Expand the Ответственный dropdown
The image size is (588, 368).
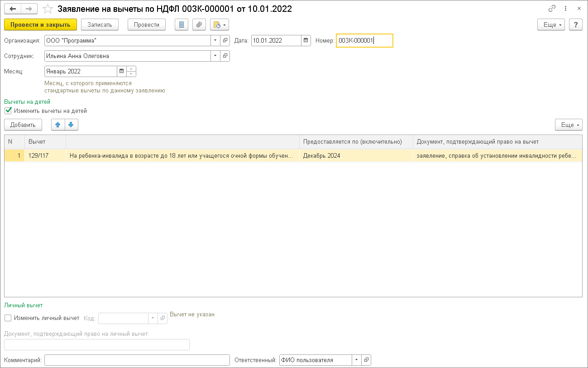pyautogui.click(x=357, y=360)
